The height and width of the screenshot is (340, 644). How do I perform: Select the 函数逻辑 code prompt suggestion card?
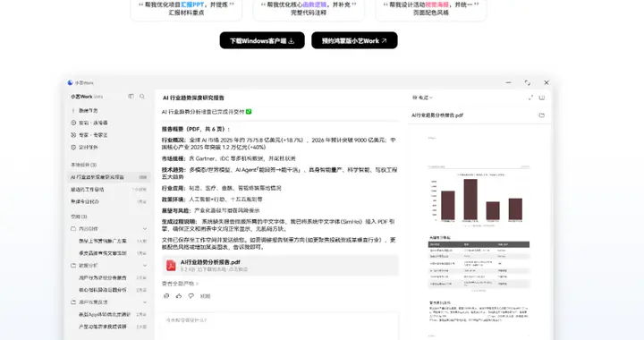(309, 9)
